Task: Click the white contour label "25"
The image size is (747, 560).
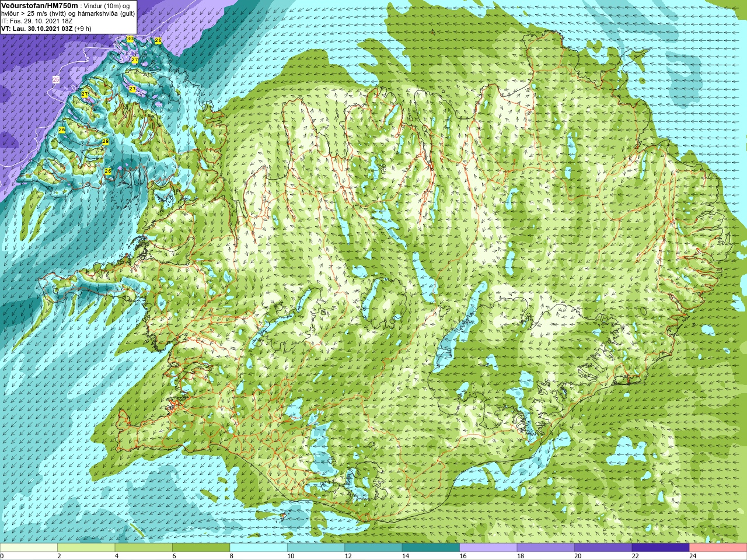Action: click(x=56, y=79)
